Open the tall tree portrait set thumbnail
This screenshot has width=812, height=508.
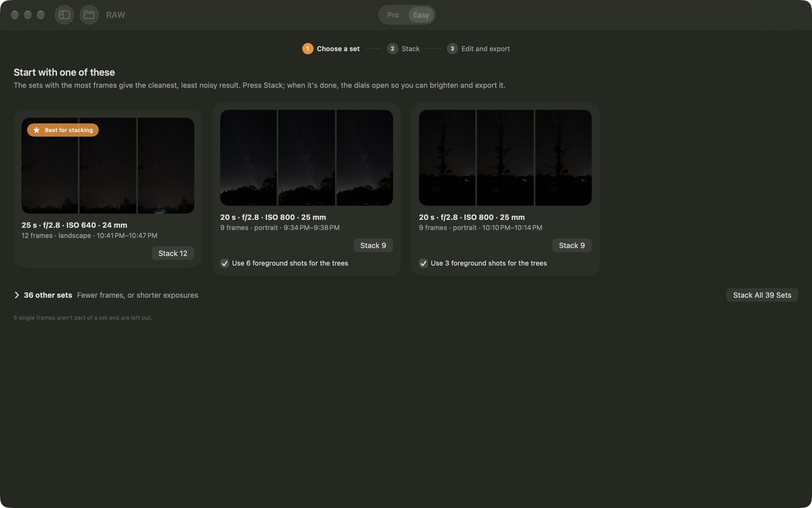point(505,158)
